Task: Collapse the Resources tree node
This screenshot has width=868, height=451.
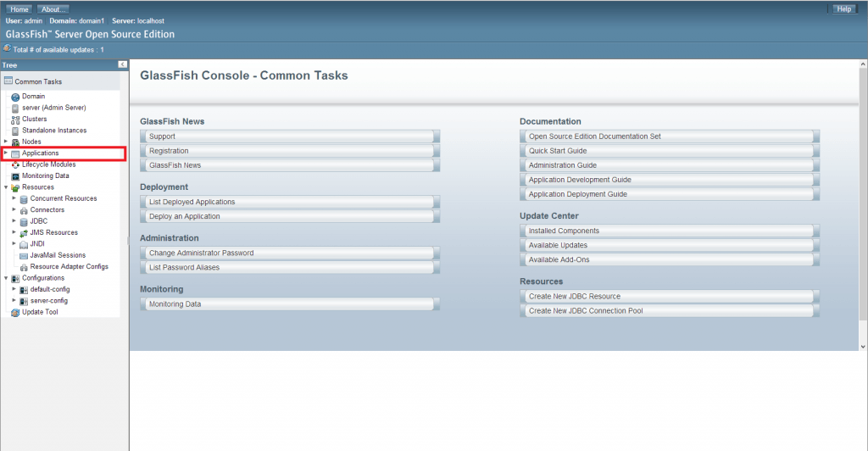Action: pyautogui.click(x=6, y=187)
